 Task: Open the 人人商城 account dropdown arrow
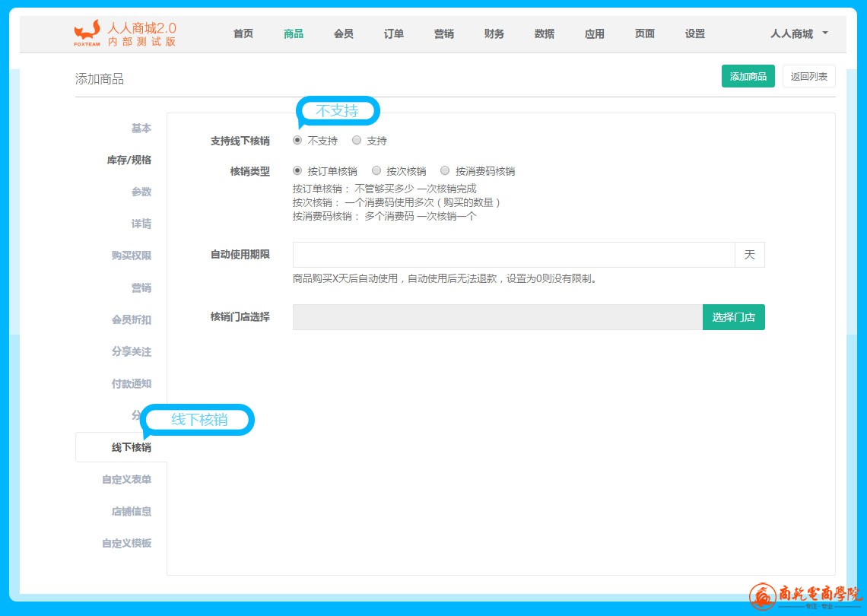point(825,33)
